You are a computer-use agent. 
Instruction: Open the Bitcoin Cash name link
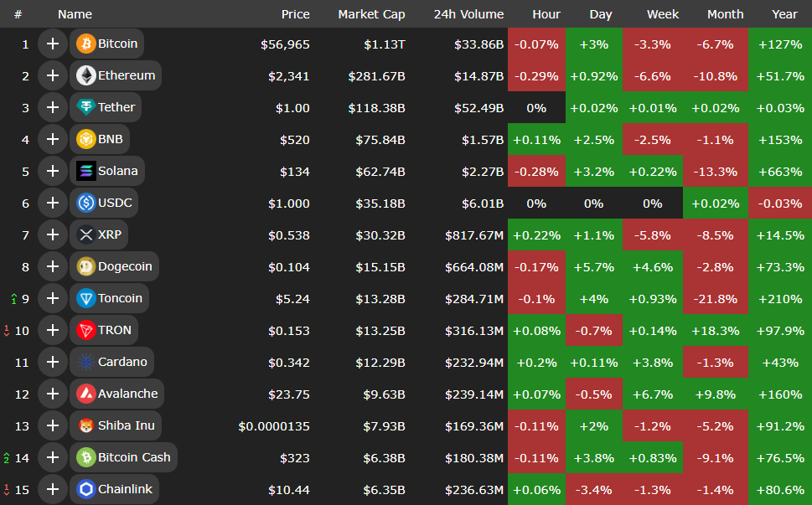coord(134,457)
